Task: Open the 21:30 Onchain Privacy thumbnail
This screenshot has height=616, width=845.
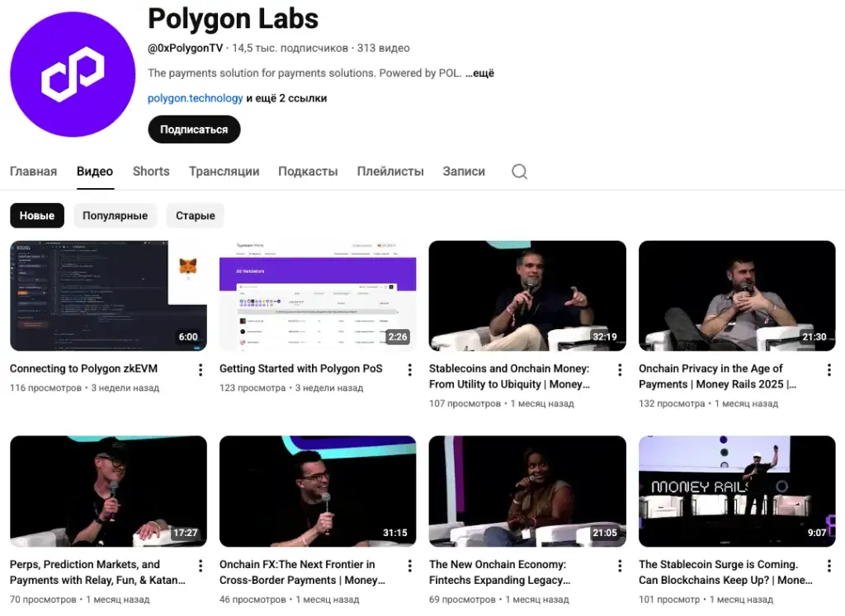Action: (737, 295)
